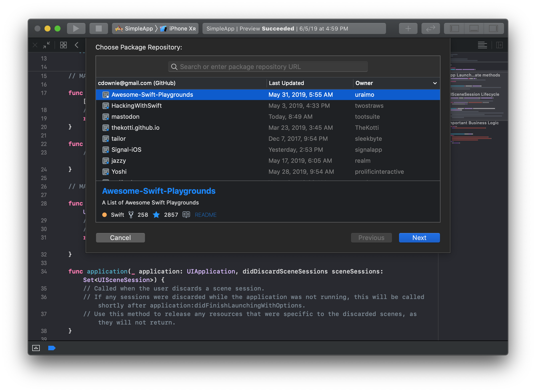Click the jazzy package icon
Viewport: 536px width, 392px height.
pyautogui.click(x=106, y=161)
